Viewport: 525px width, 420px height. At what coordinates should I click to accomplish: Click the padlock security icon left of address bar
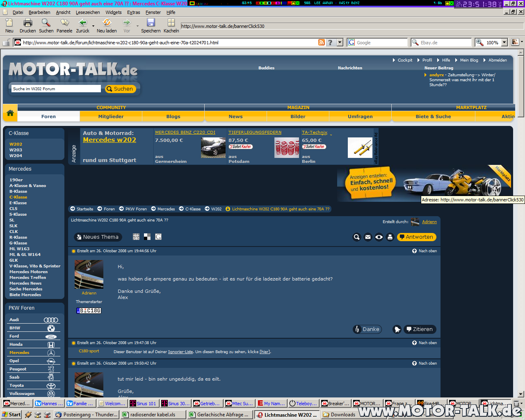coord(6,42)
